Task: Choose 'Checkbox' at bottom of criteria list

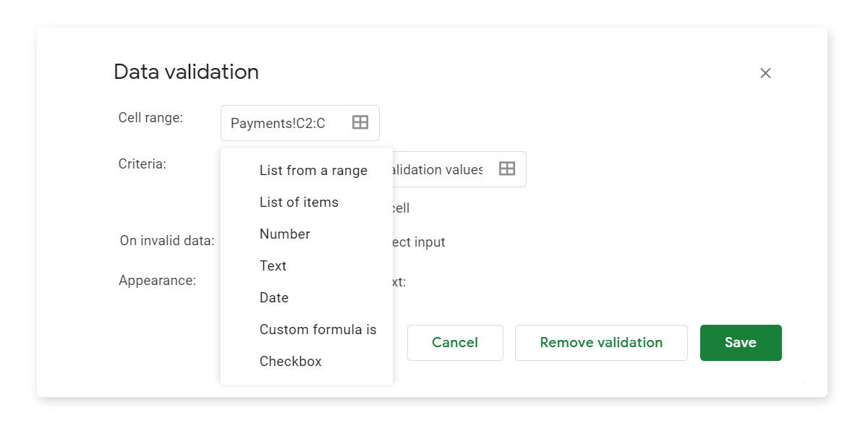Action: click(x=290, y=361)
